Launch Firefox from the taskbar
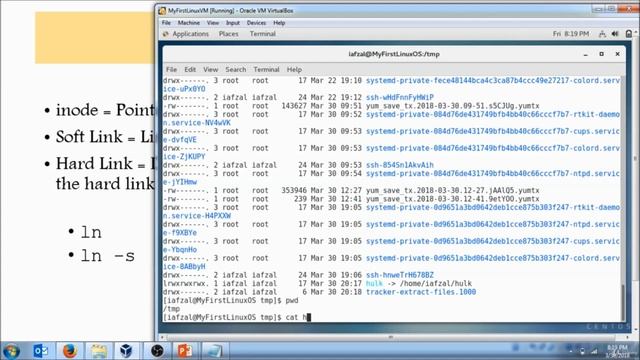 pyautogui.click(x=70, y=351)
